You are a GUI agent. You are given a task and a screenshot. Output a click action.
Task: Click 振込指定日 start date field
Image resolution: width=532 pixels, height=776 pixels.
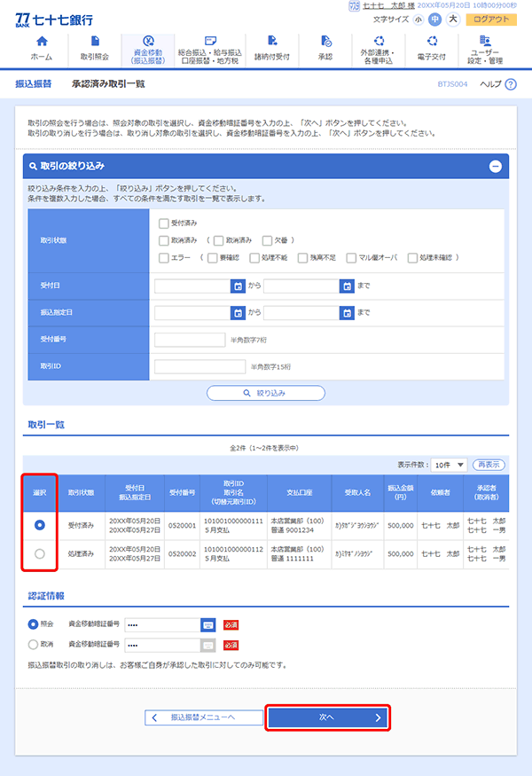pyautogui.click(x=192, y=313)
